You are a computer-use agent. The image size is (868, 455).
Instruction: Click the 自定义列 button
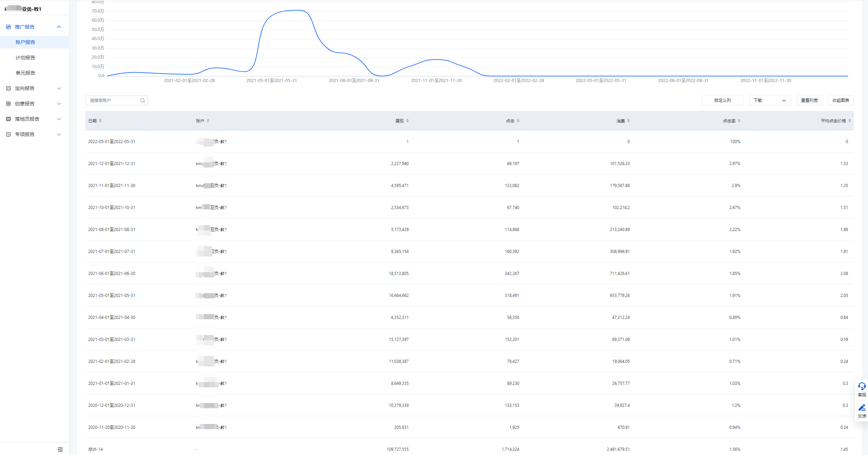point(722,100)
